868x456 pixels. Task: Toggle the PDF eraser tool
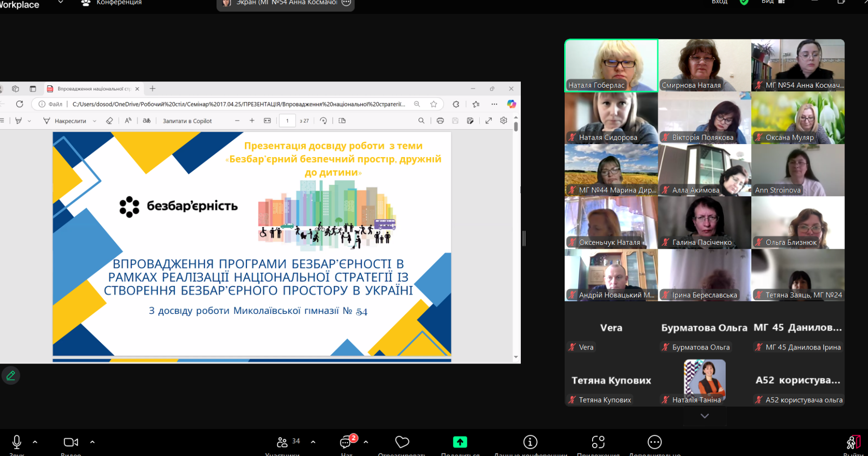coord(109,121)
